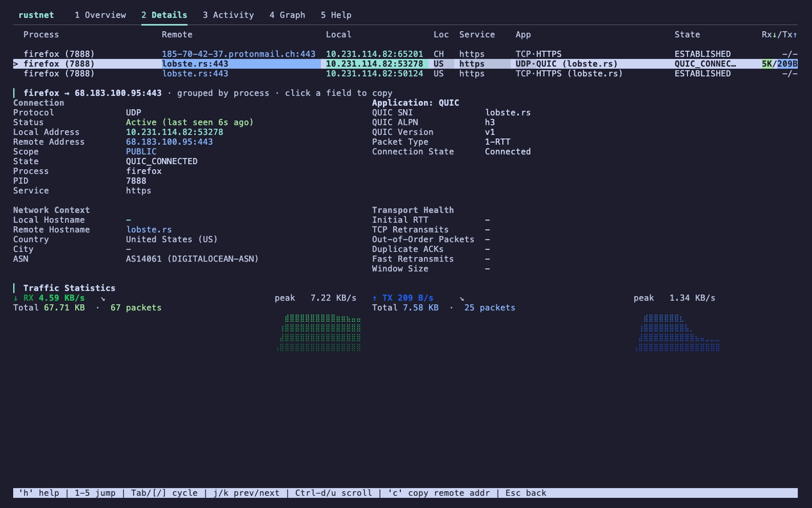The image size is (812, 508).
Task: Copy the Protocol value UDP
Action: (133, 113)
